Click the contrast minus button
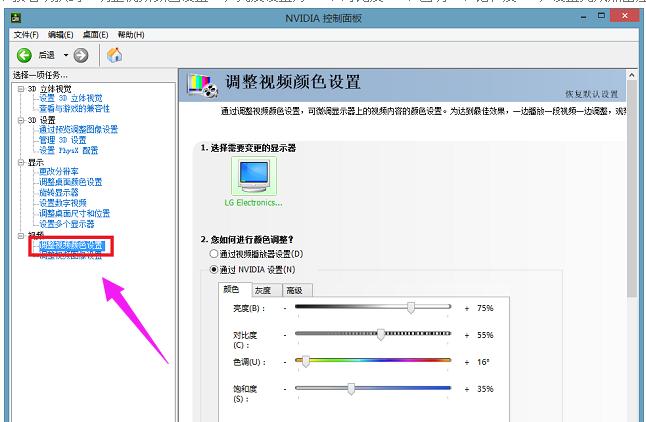Screen dimensions: 646x422 pos(285,335)
